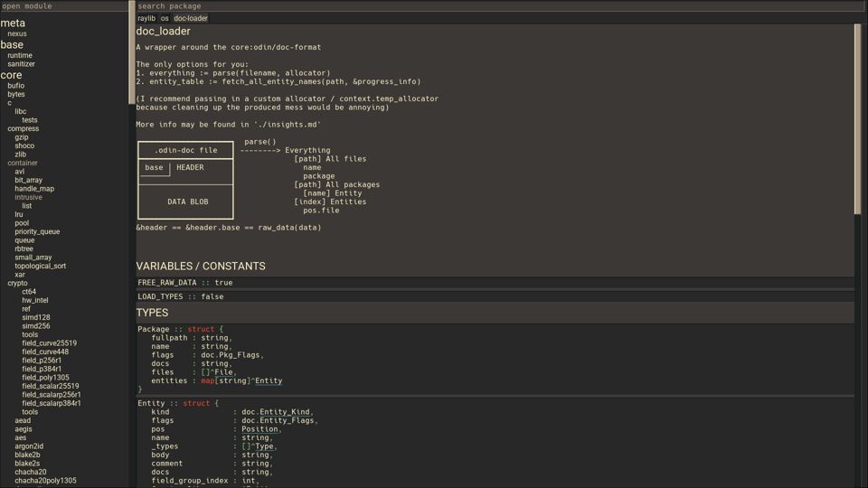Select priority_queue in the container list
The image size is (868, 488).
(x=37, y=231)
